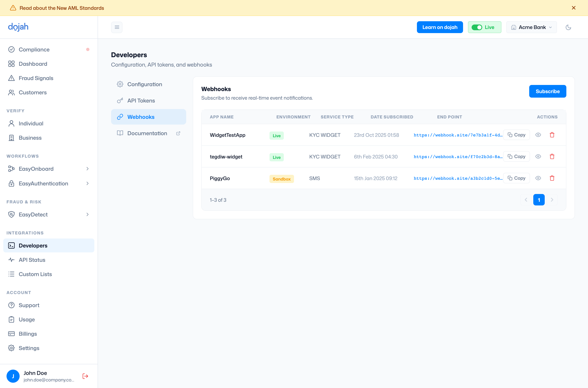Click WidgetTestApp app name

point(228,135)
